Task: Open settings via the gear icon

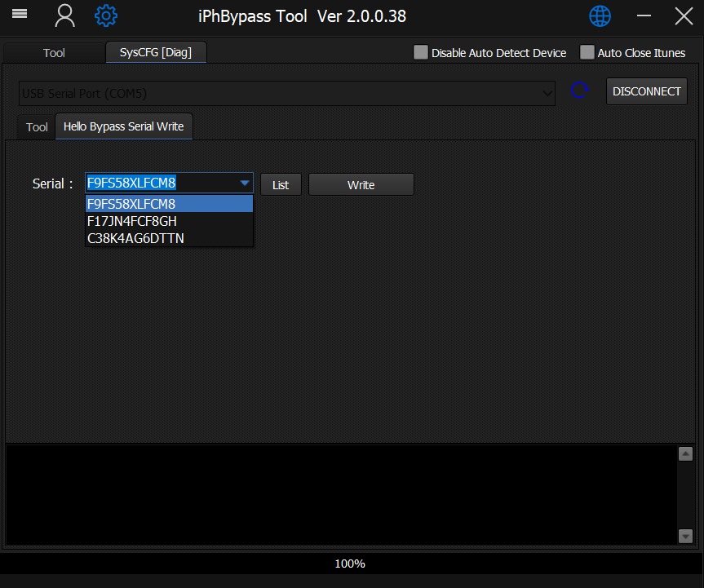Action: tap(106, 15)
